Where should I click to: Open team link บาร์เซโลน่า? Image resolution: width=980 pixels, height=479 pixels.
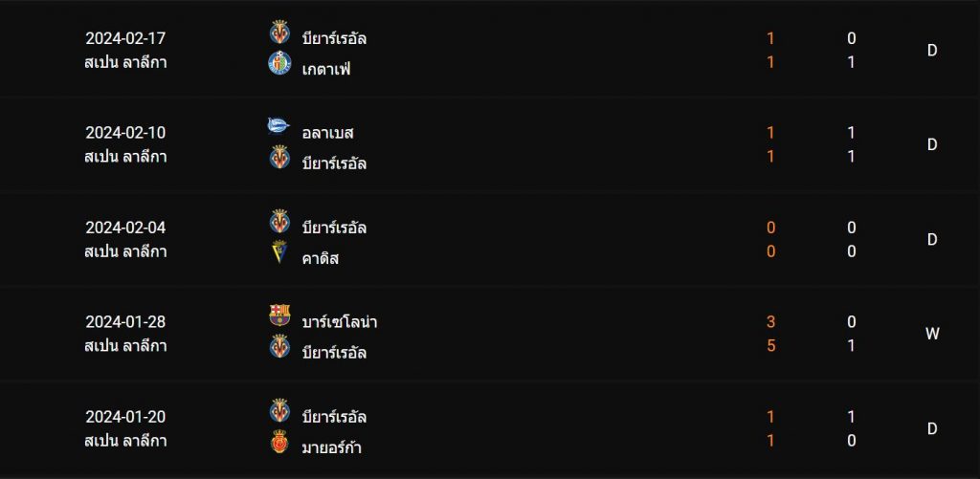point(340,321)
